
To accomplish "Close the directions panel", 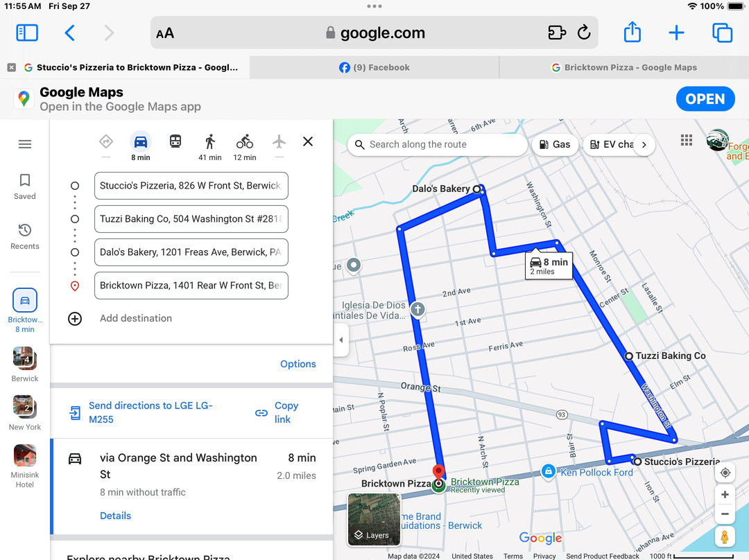I will click(308, 141).
